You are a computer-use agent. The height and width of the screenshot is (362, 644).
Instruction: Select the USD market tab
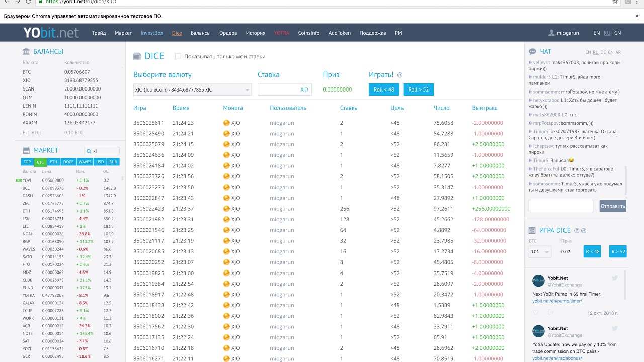point(100,162)
